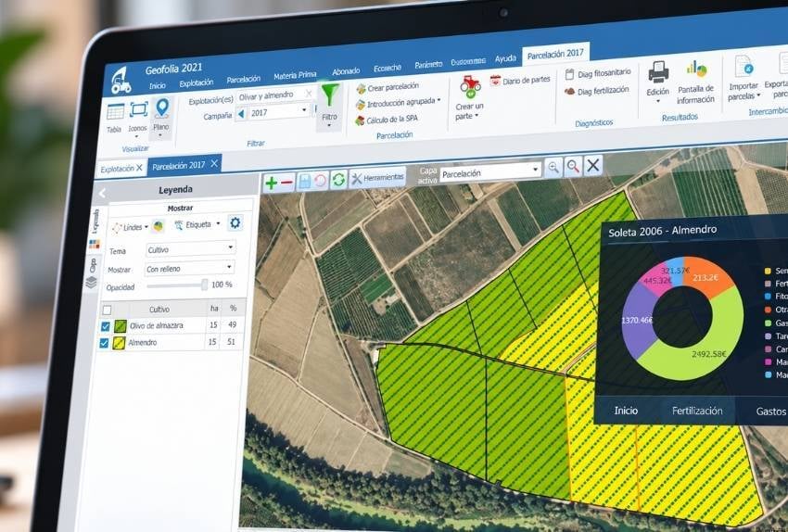Click the Edición printer icon
The image size is (788, 532).
658,72
